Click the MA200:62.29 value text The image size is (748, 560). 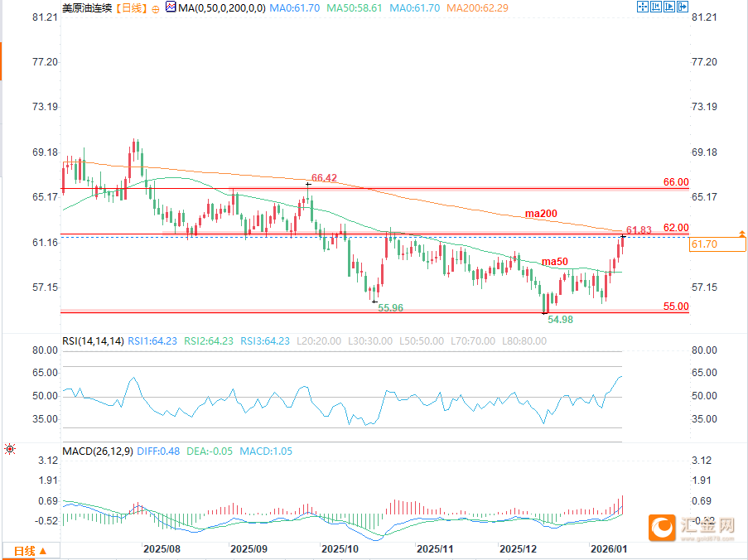(477, 8)
